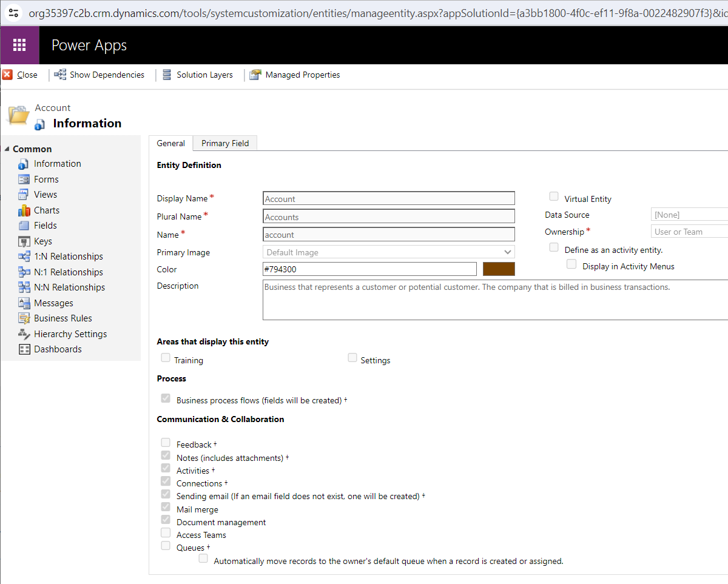728x584 pixels.
Task: Open the Power Apps app launcher waffle
Action: click(19, 45)
